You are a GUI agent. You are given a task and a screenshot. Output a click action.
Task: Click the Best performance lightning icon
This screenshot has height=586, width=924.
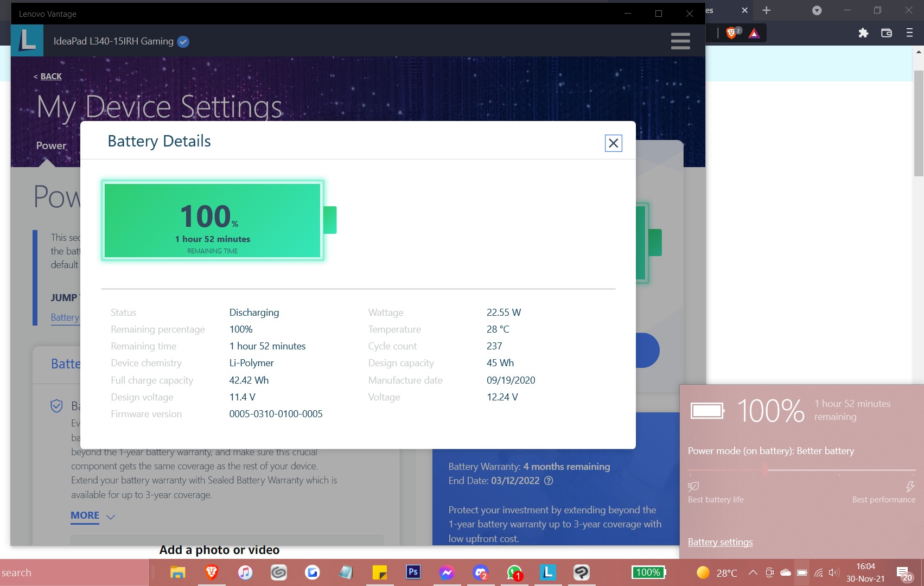pos(910,487)
